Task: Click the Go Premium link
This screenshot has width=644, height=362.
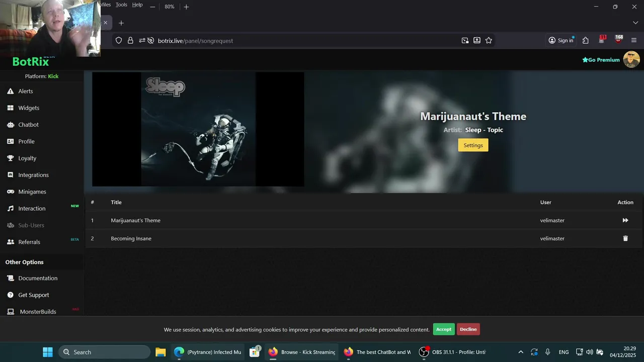Action: click(601, 60)
